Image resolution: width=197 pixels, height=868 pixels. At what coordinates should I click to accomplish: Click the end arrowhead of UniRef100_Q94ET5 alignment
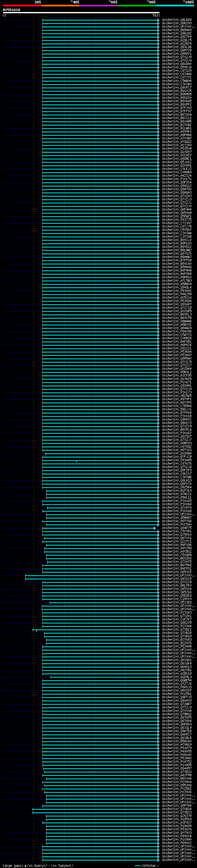pos(155,528)
